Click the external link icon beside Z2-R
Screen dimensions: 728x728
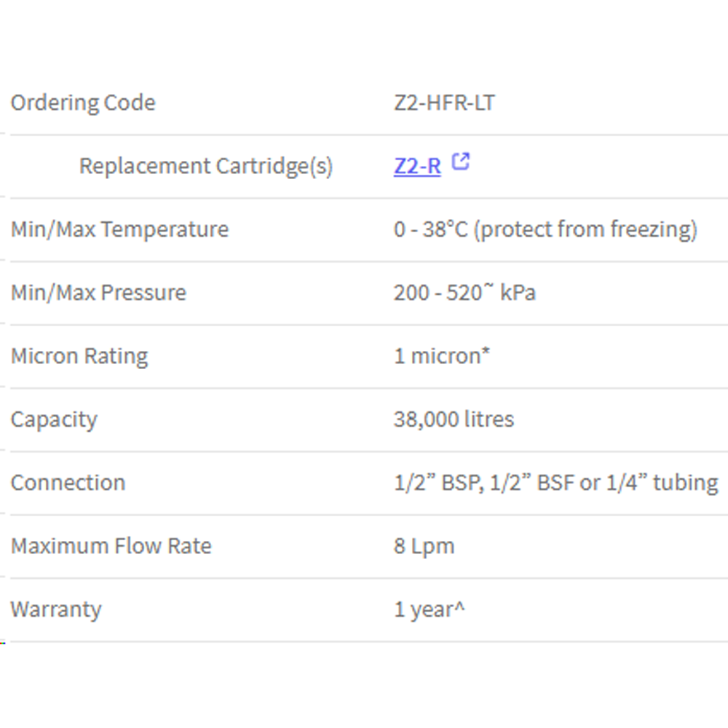(461, 162)
